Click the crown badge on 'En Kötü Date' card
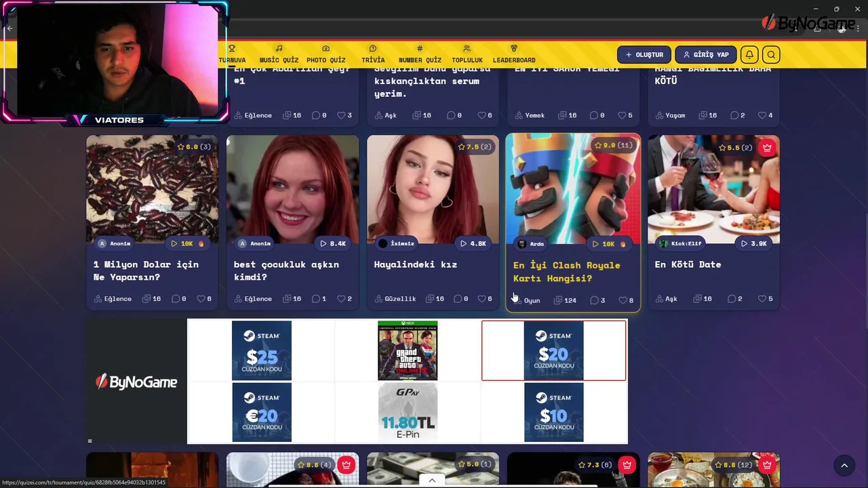 (x=767, y=147)
